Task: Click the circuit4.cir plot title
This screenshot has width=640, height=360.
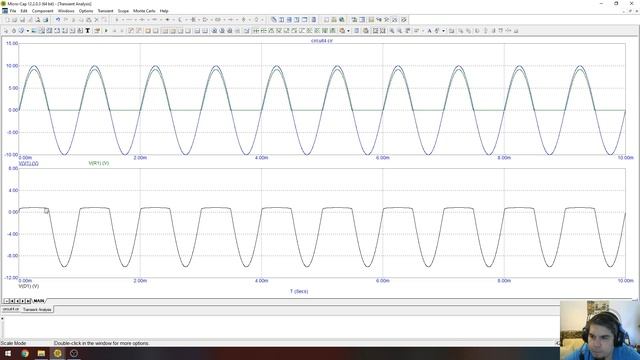Action: point(322,41)
